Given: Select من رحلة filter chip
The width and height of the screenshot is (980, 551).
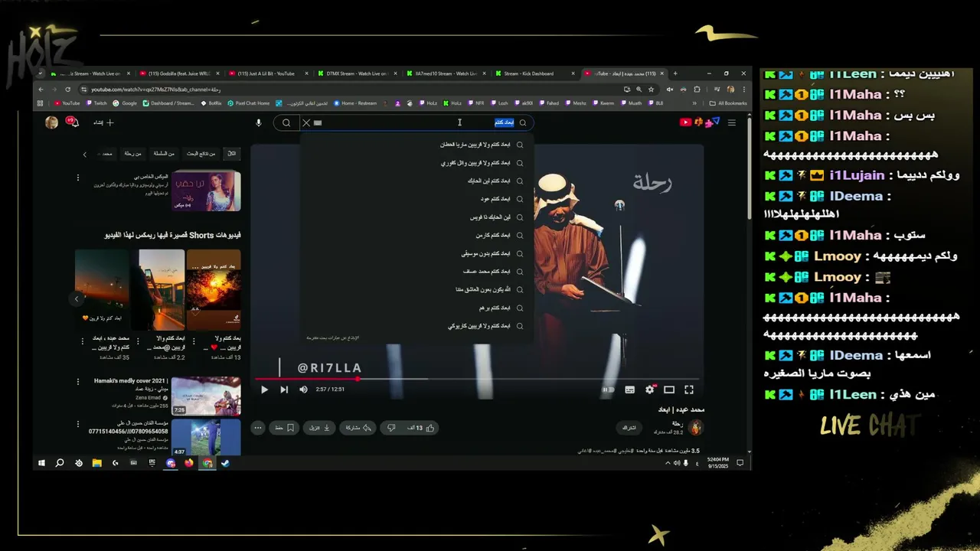Looking at the screenshot, I should coord(132,154).
